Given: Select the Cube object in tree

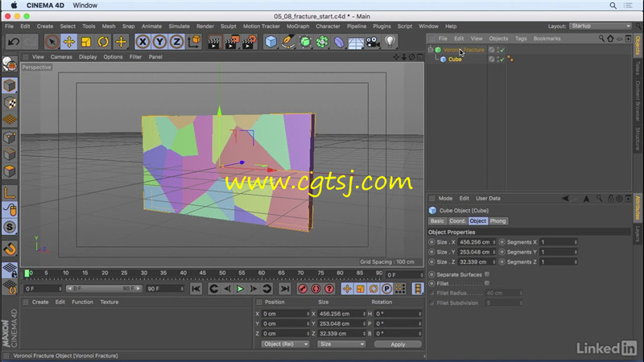Looking at the screenshot, I should (x=455, y=60).
